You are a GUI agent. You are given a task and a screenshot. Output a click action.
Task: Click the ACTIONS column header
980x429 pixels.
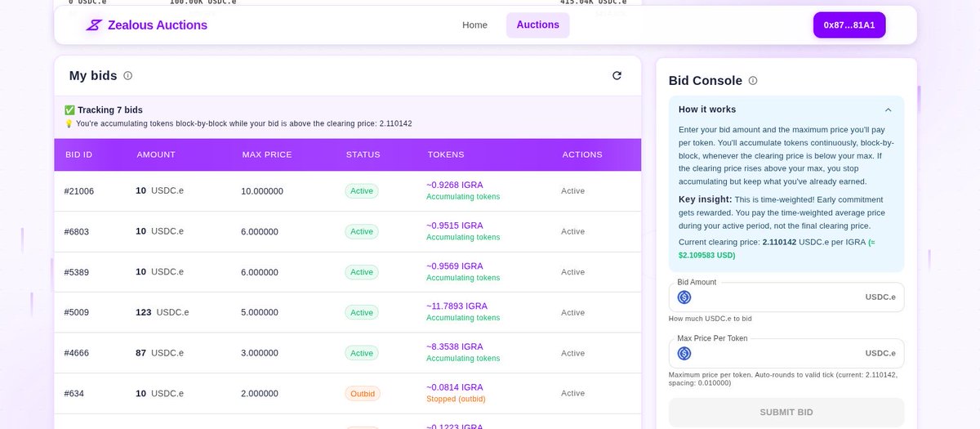coord(582,154)
